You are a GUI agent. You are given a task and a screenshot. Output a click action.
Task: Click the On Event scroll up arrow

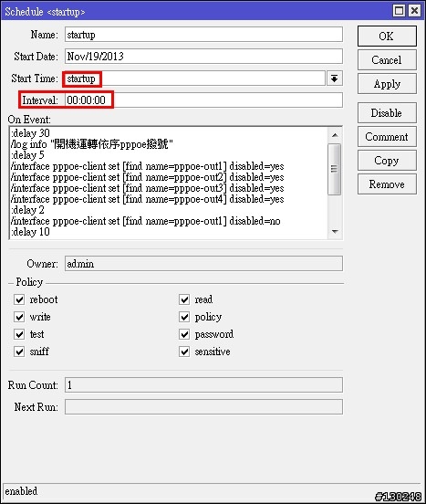[x=335, y=135]
